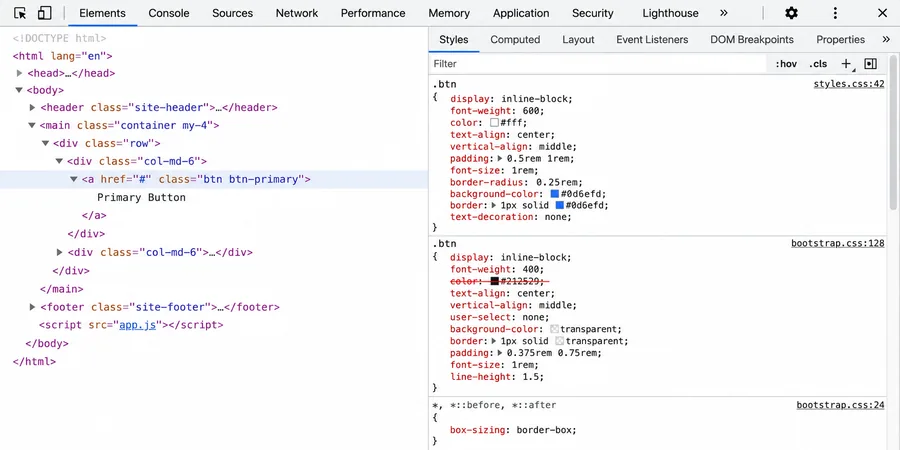The height and width of the screenshot is (450, 900).
Task: Click the box-sizing border-box value
Action: 544,430
